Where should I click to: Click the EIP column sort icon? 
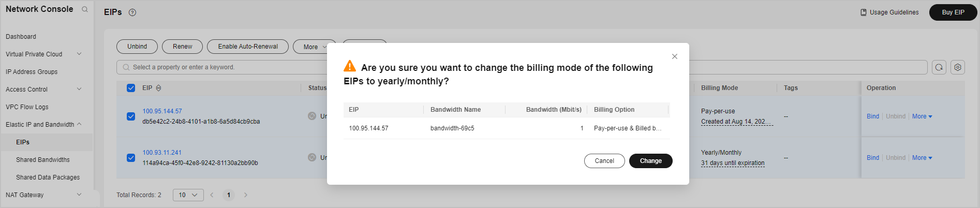pos(158,88)
